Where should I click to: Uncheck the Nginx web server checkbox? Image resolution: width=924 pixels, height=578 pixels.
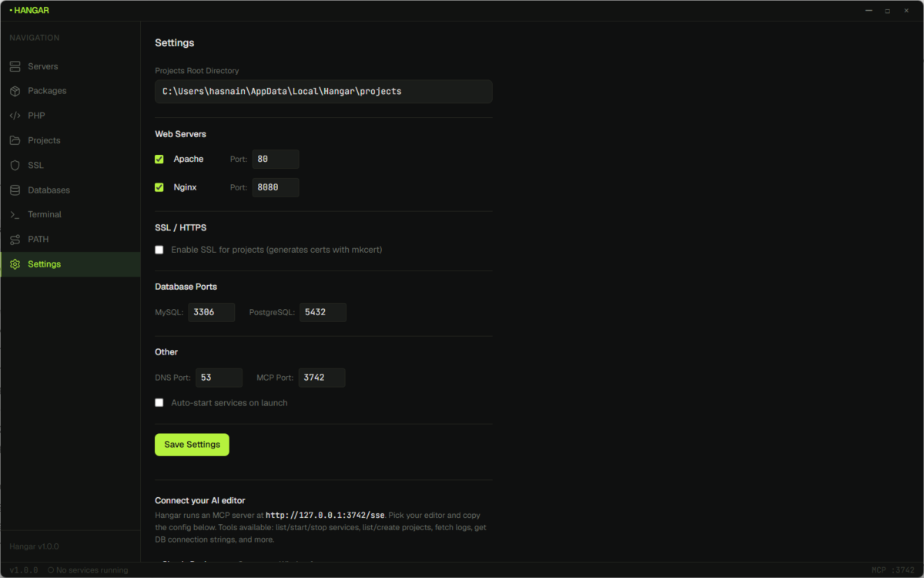[x=159, y=187]
